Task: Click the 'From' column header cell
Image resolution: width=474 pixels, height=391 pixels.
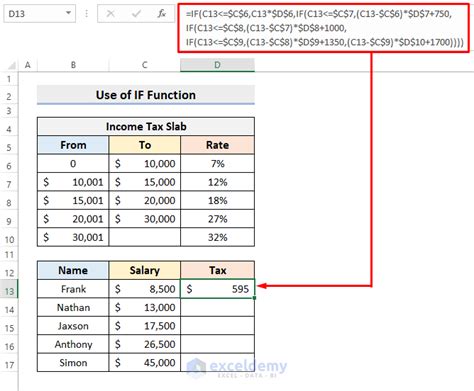Action: click(x=73, y=145)
